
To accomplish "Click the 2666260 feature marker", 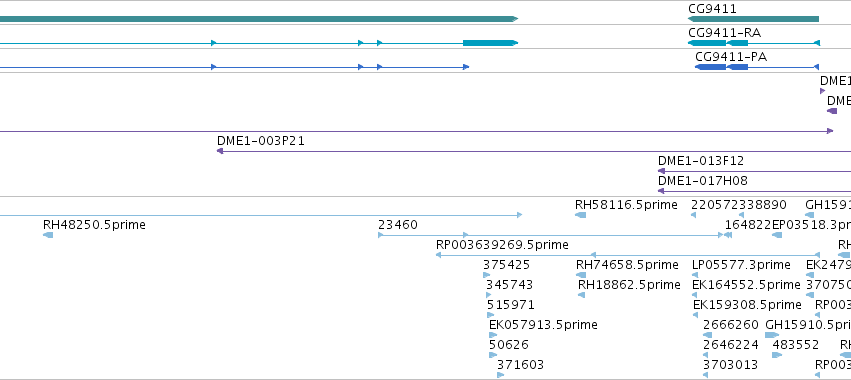I will [707, 335].
